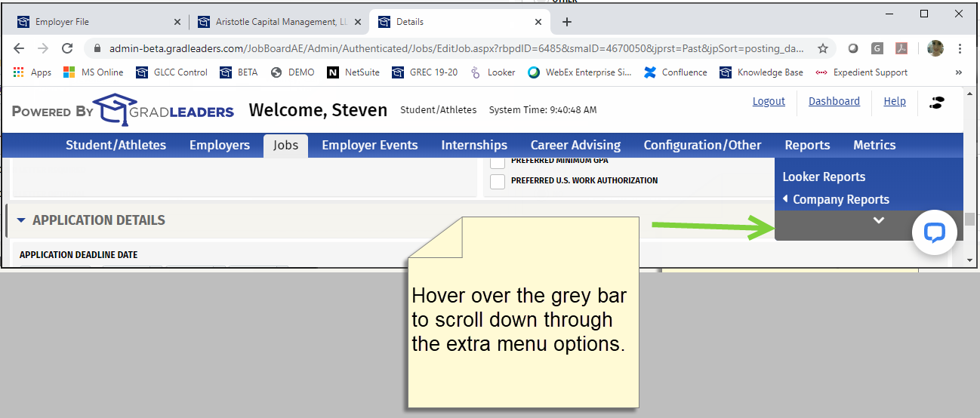This screenshot has width=980, height=418.
Task: Open the GLCC Control bookmark
Action: pyautogui.click(x=171, y=72)
